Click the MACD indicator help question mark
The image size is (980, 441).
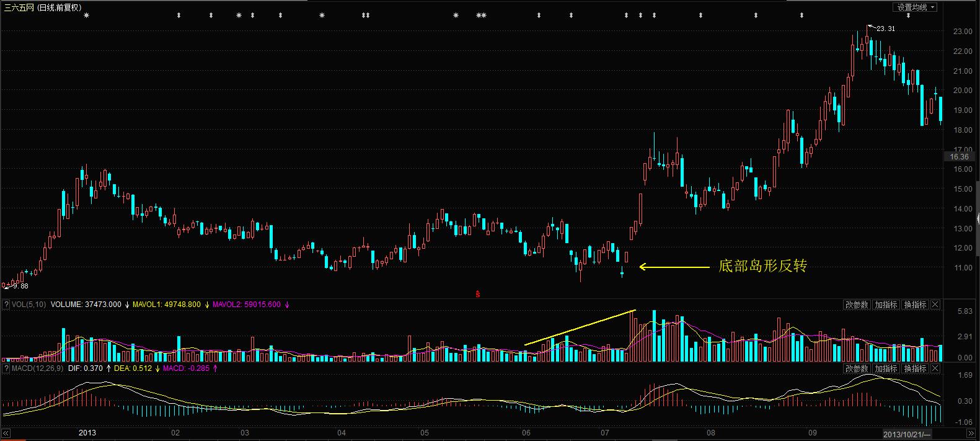coord(6,368)
